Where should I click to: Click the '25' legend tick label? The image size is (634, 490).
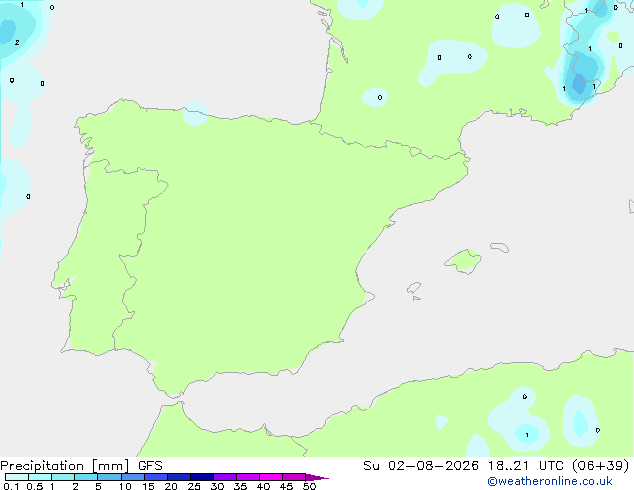(x=194, y=486)
